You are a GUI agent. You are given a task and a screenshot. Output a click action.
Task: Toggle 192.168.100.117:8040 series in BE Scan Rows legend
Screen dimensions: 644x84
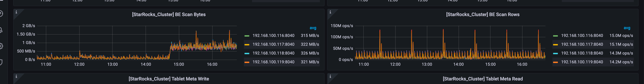[x=582, y=44]
